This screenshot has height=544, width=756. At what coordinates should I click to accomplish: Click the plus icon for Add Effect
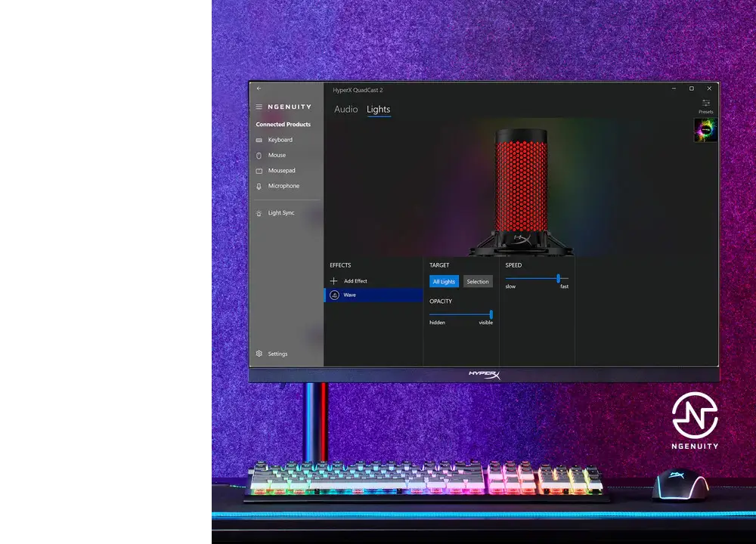click(333, 281)
